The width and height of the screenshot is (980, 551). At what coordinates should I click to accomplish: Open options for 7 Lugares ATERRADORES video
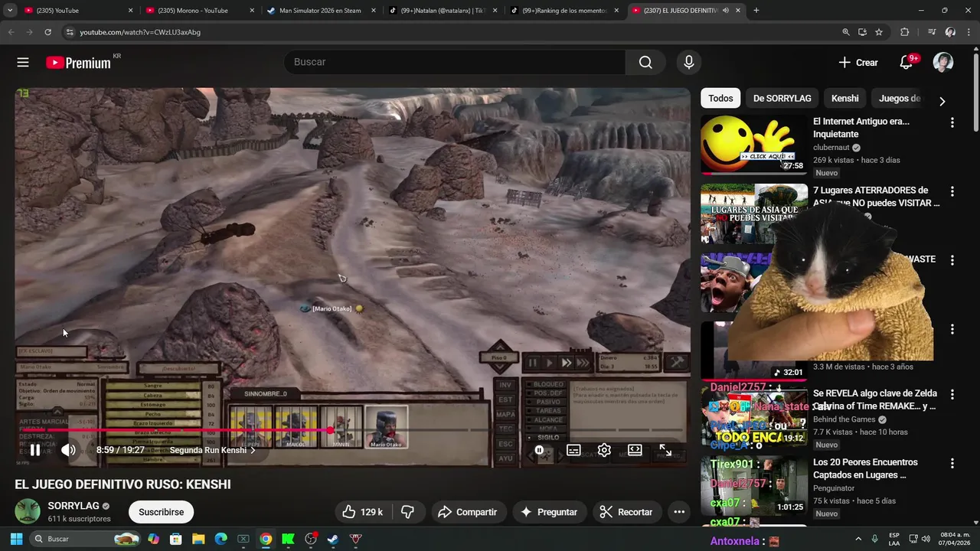(x=952, y=191)
